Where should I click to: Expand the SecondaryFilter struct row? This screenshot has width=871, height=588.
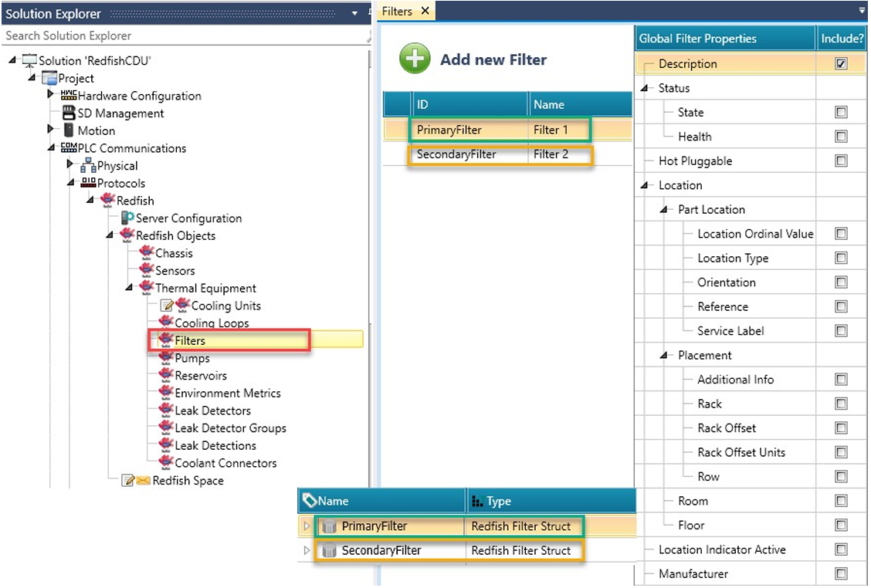(x=307, y=551)
